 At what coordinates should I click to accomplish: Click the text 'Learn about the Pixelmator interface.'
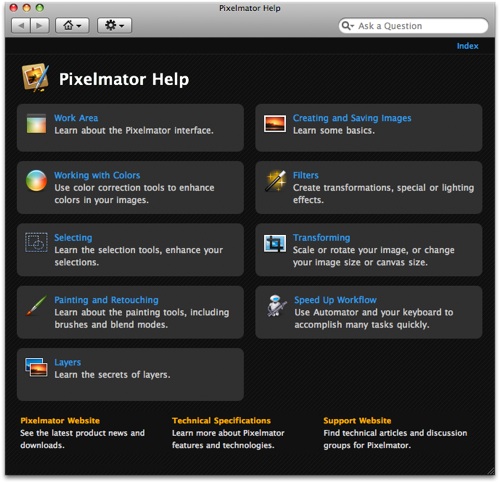[x=134, y=130]
